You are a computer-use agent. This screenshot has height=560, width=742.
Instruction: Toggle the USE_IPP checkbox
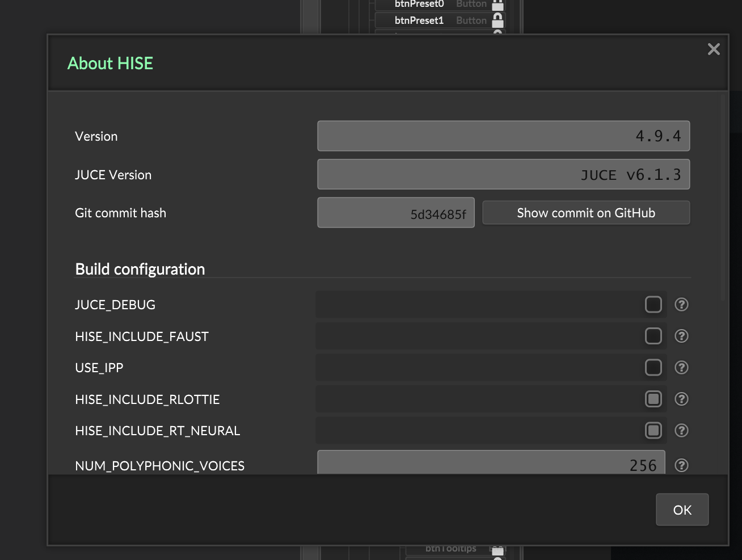click(653, 368)
